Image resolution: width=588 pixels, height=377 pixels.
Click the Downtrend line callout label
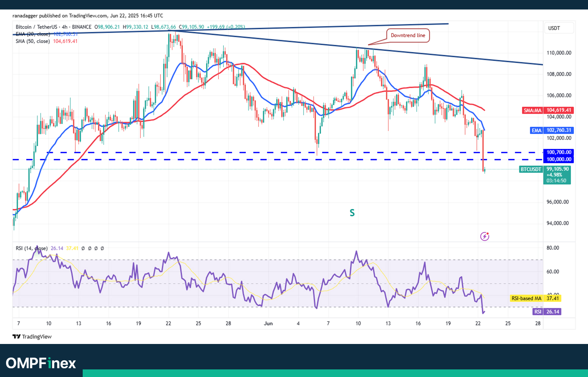point(408,35)
